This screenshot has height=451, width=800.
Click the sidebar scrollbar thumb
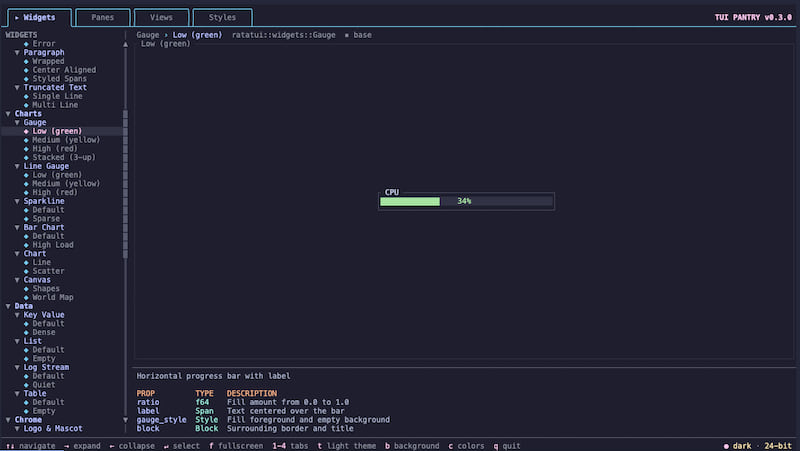coord(126,184)
